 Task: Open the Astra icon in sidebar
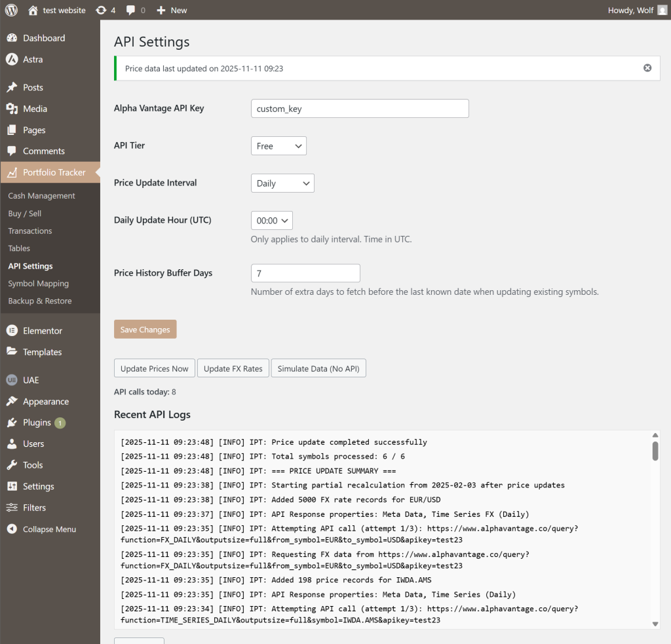pos(12,60)
